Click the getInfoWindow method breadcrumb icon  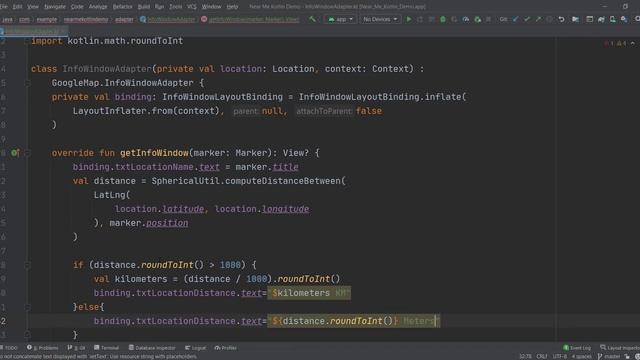coord(204,19)
